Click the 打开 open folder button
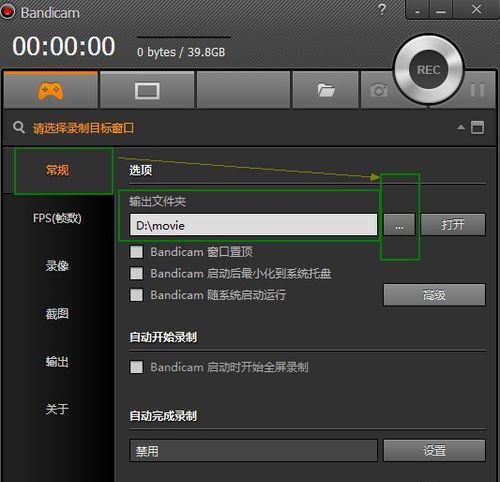 tap(453, 225)
